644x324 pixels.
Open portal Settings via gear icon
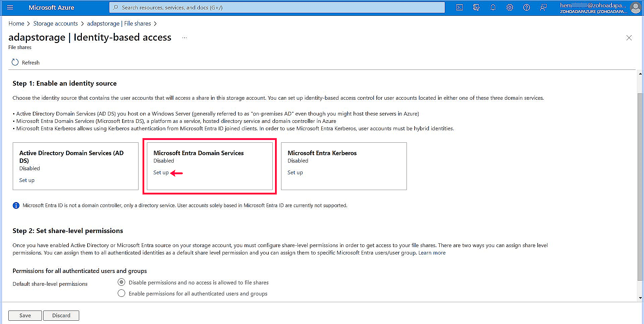pos(509,7)
